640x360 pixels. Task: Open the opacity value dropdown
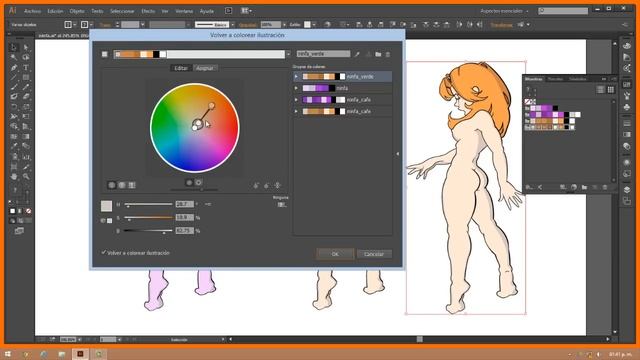point(284,24)
